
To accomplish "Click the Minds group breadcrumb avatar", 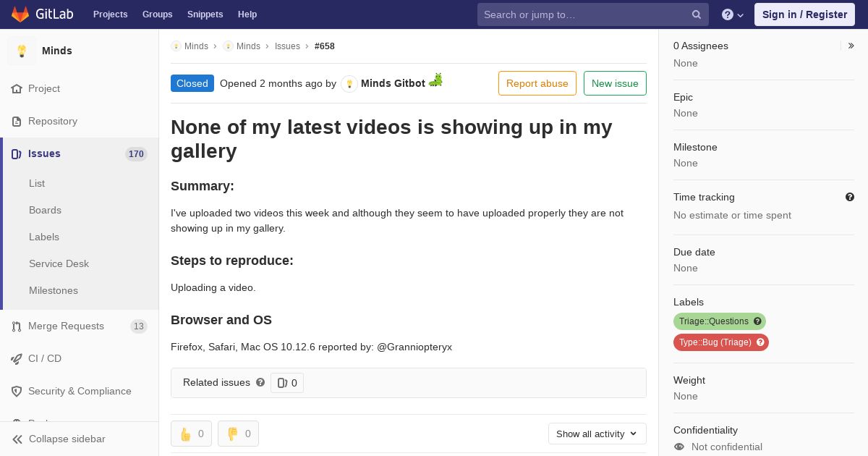I will [176, 46].
